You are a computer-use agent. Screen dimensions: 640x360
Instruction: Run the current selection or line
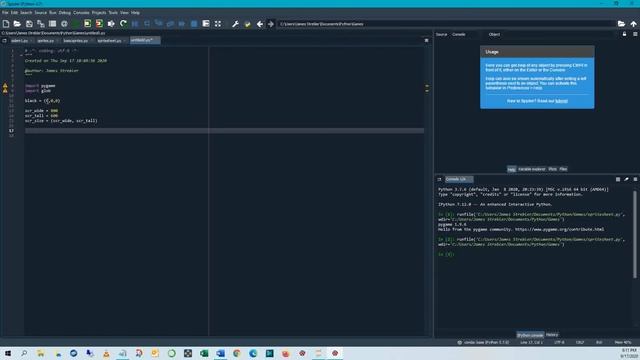click(111, 24)
